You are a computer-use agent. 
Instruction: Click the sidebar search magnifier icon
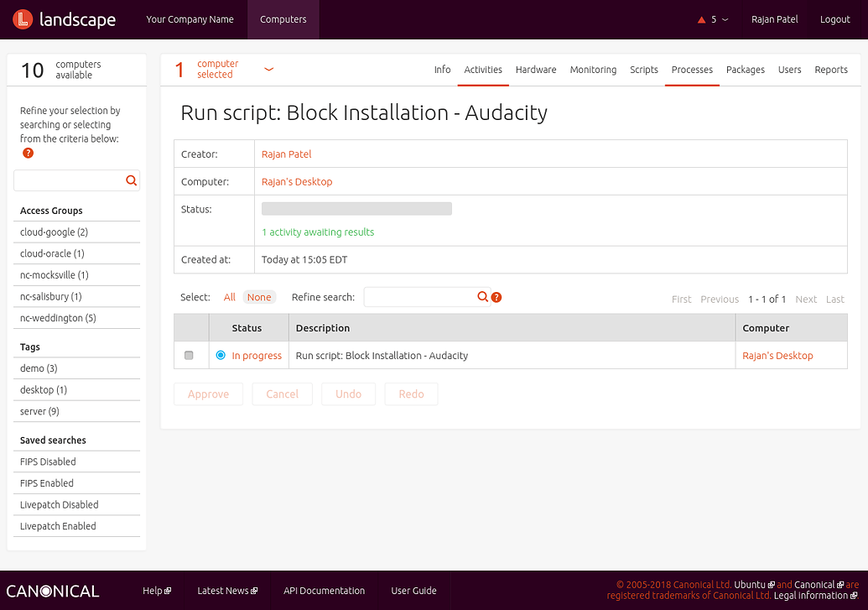(132, 180)
